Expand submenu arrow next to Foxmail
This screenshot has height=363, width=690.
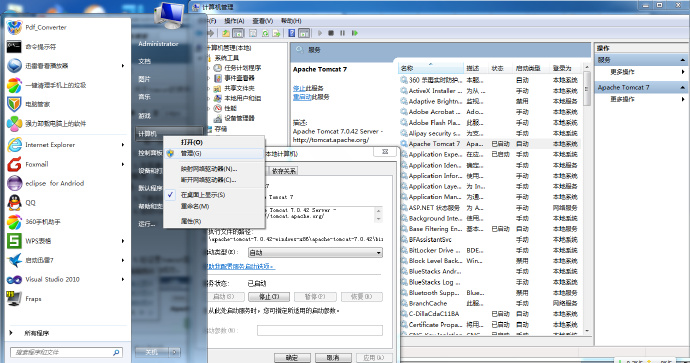coord(123,164)
